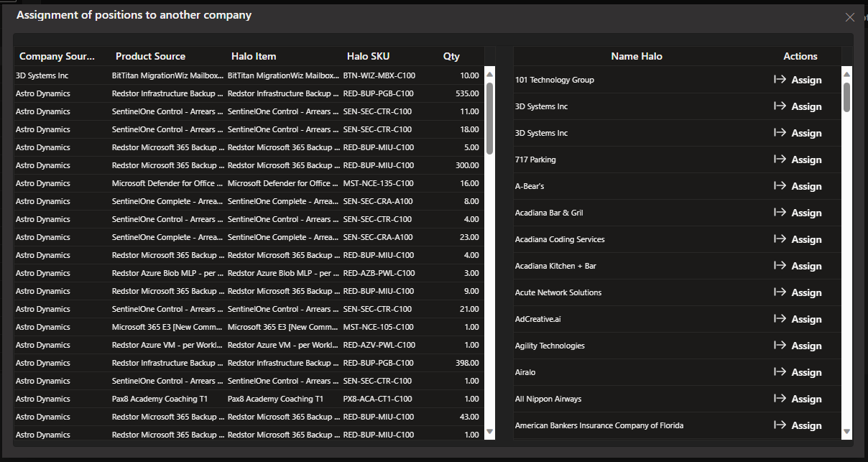The image size is (868, 462).
Task: Assign positions to All Nippon Airways
Action: (798, 399)
